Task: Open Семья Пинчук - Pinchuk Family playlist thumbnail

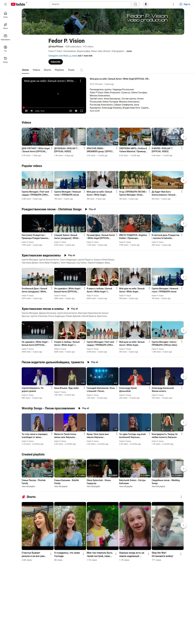Action: [x=38, y=469]
